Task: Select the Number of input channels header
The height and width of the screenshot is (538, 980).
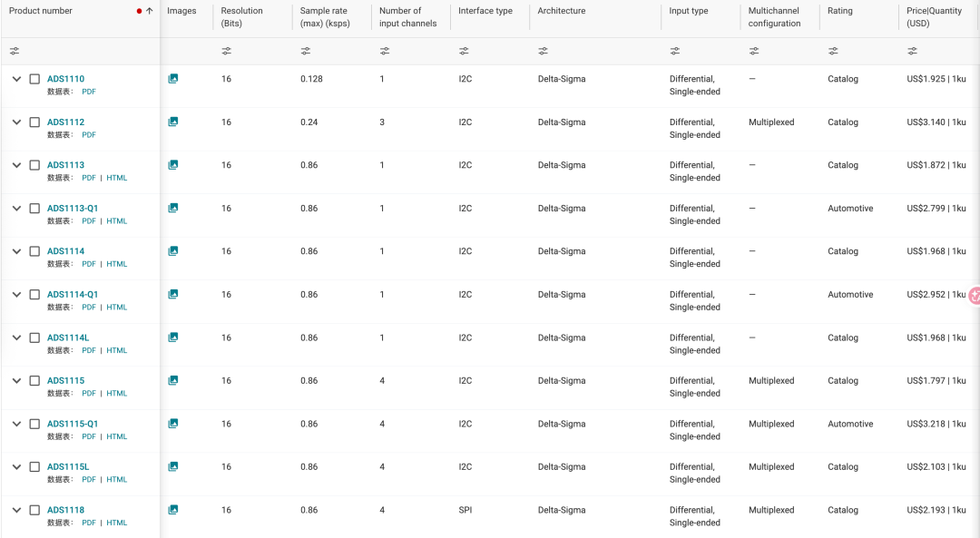Action: point(407,17)
